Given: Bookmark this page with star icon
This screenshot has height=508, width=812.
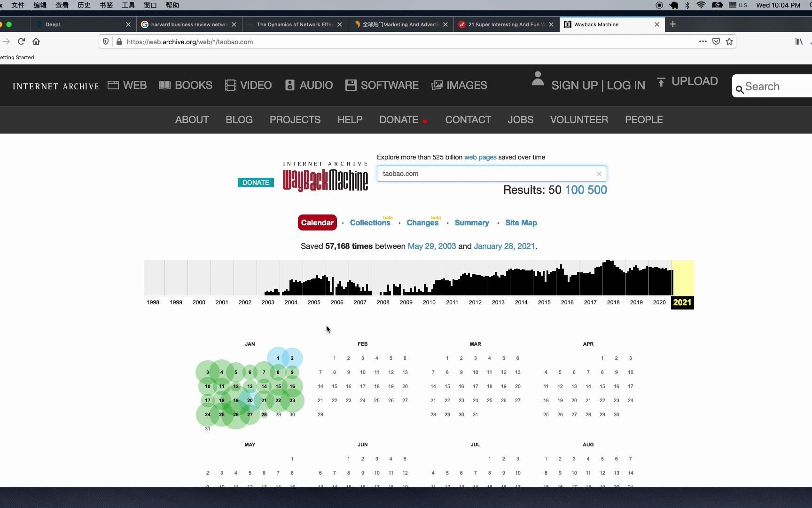Looking at the screenshot, I should click(x=729, y=41).
